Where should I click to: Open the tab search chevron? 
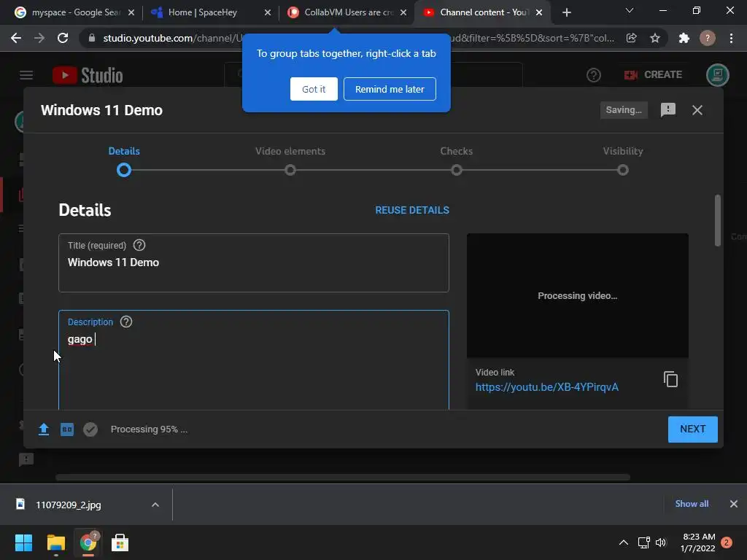[630, 10]
